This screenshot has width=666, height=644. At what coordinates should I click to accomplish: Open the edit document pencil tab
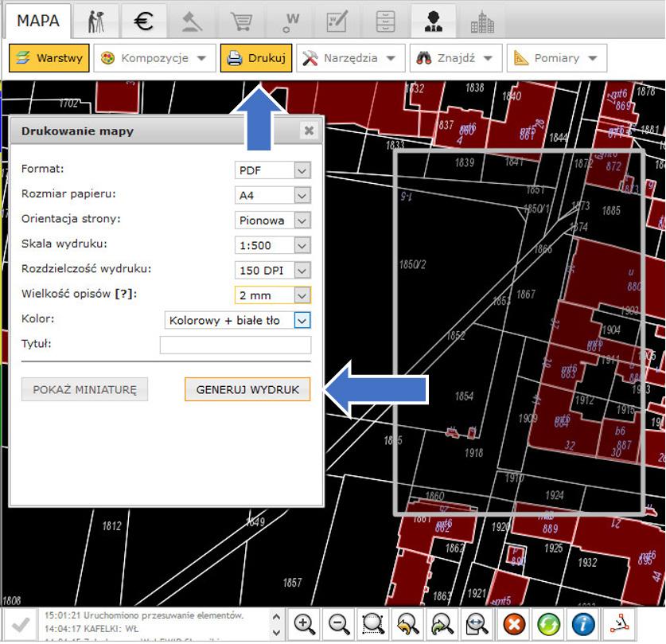(x=337, y=21)
